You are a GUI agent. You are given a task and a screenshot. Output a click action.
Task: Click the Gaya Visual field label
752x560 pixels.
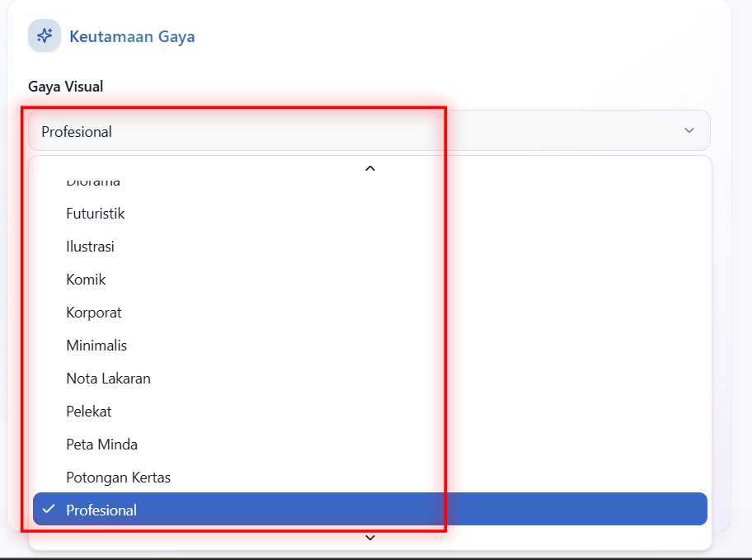click(x=66, y=87)
